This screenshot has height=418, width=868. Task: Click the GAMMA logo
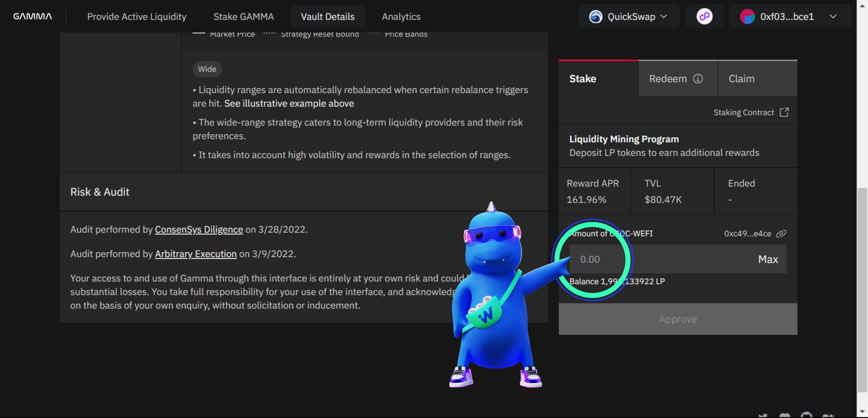[x=32, y=16]
